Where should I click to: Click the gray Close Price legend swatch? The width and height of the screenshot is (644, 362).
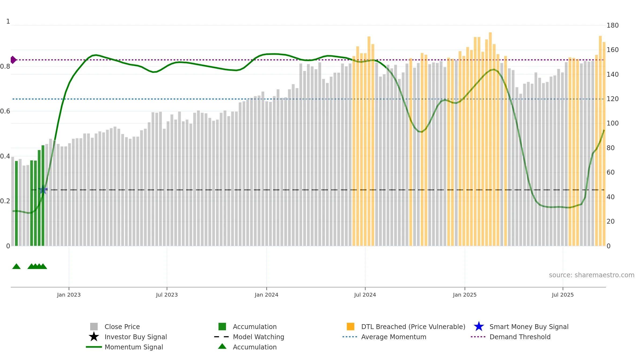(94, 327)
